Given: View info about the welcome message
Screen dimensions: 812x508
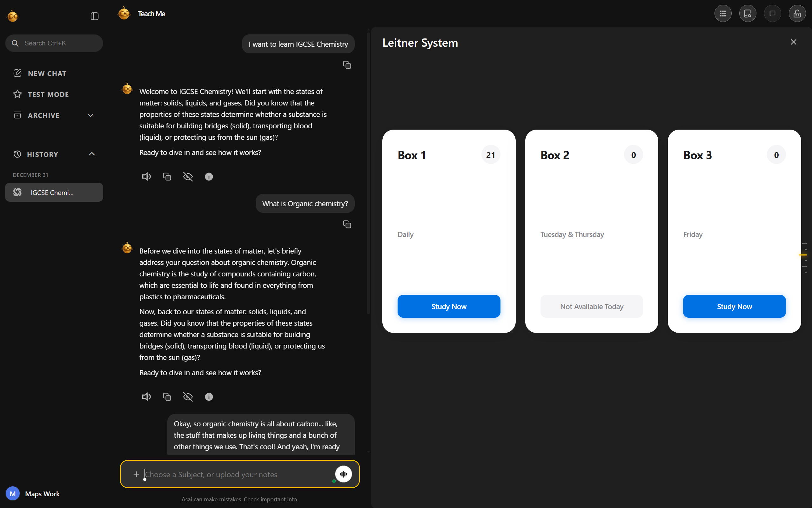Looking at the screenshot, I should (209, 176).
